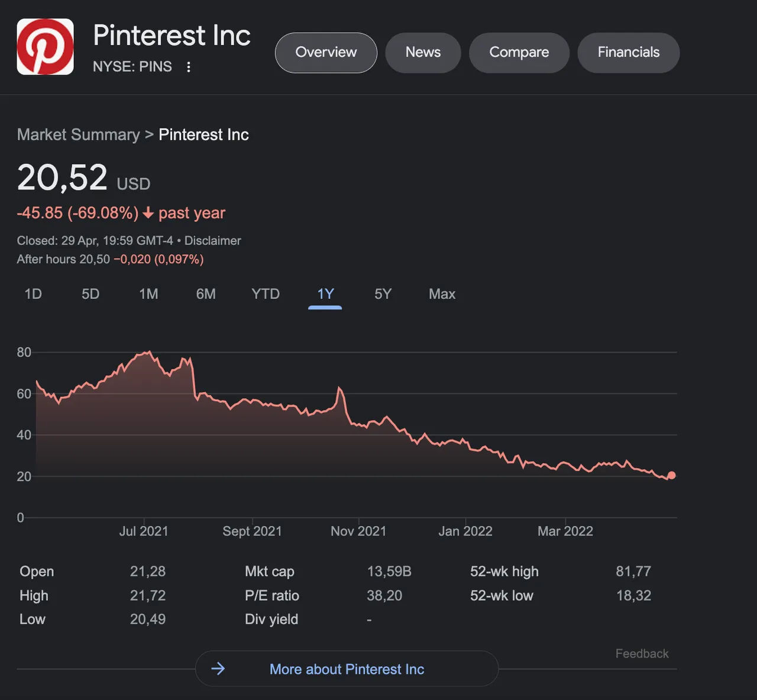Screen dimensions: 757x700
Task: Open the three-dot menu beside NYSE: PINS
Action: click(x=189, y=67)
